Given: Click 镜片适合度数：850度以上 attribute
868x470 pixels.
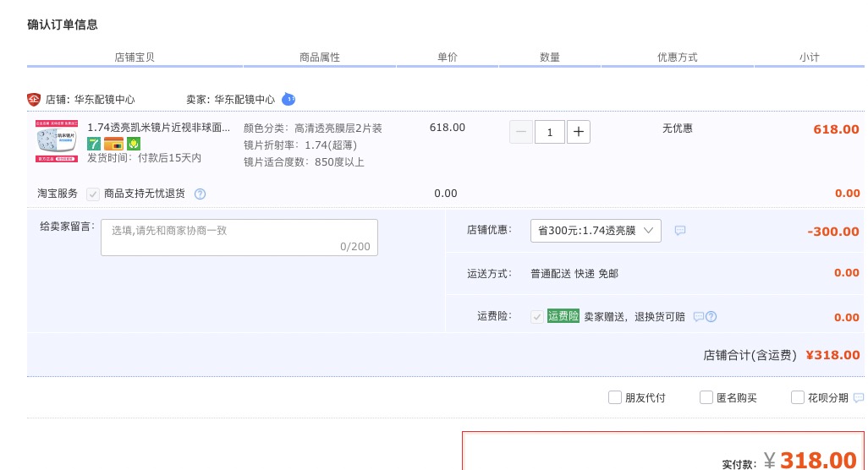Looking at the screenshot, I should click(304, 162).
